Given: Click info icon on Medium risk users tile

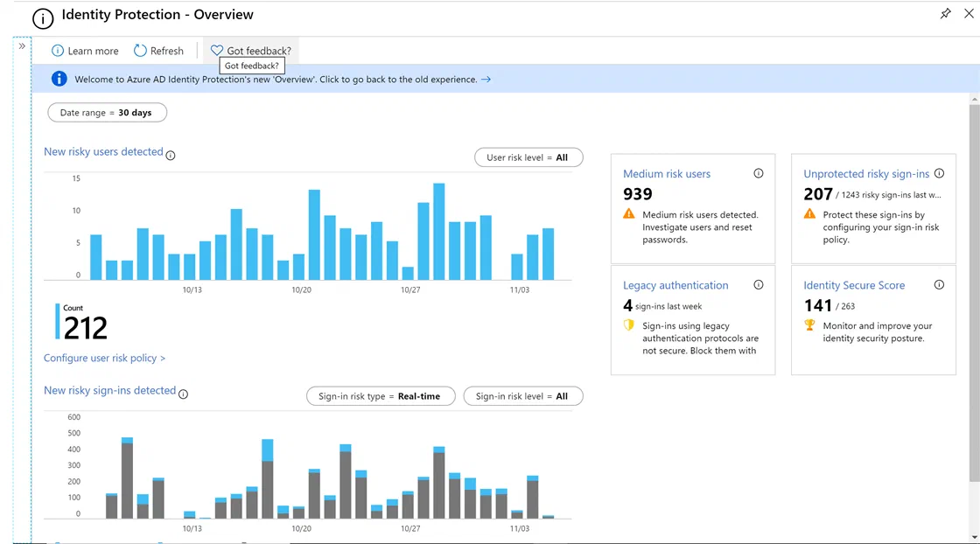Looking at the screenshot, I should [x=758, y=173].
